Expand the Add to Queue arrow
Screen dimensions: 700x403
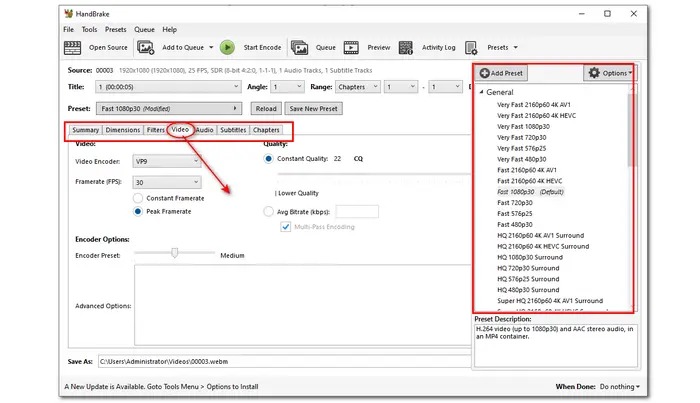(211, 47)
